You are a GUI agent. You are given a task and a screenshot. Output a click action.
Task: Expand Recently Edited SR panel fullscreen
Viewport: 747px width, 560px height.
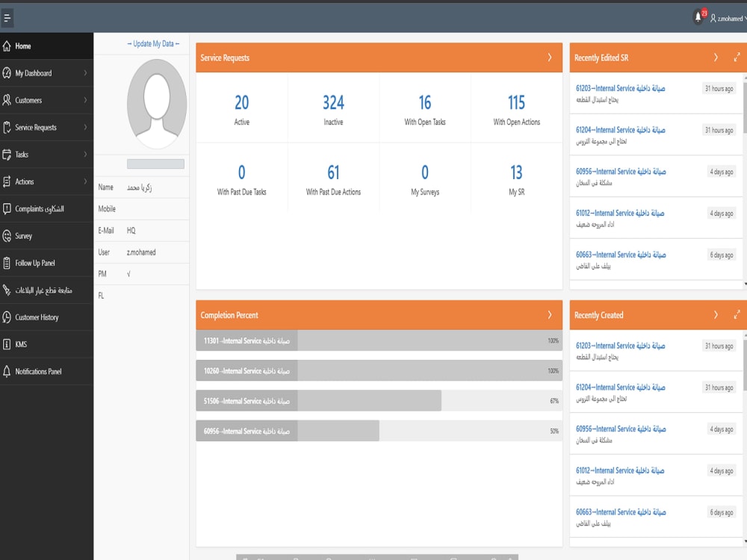click(737, 57)
